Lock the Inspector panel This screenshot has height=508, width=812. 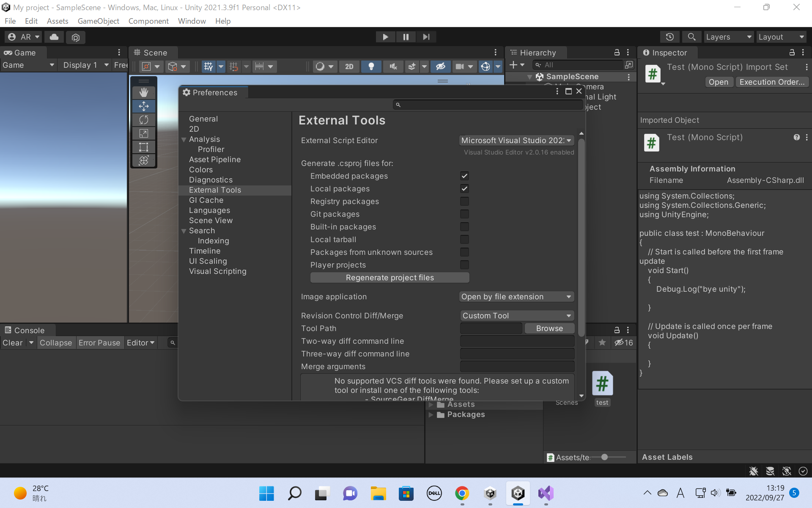point(792,52)
